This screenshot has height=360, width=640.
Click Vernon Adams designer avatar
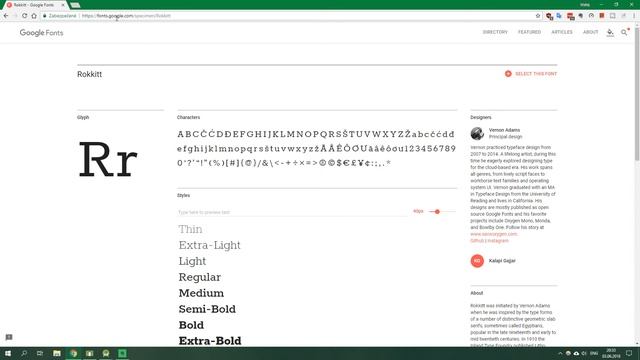[477, 133]
